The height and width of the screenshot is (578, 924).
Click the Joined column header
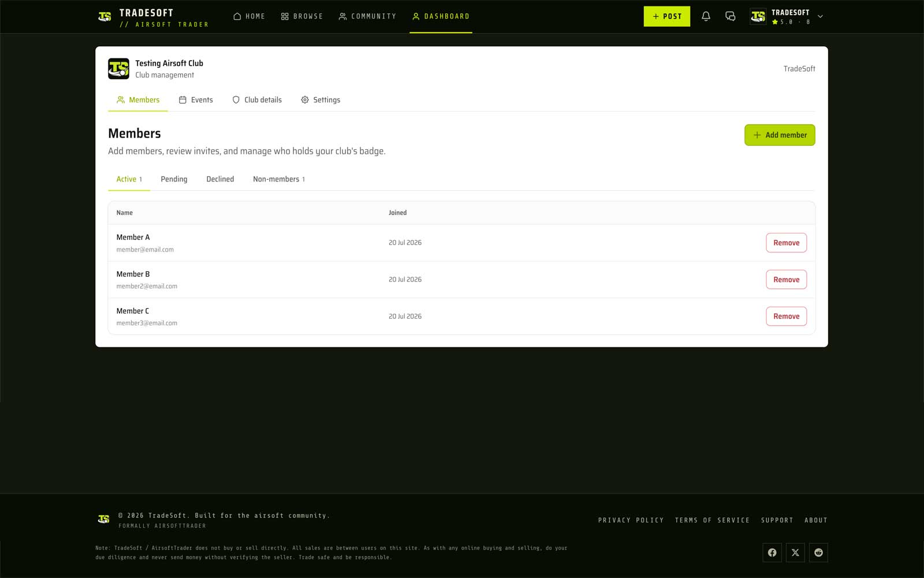coord(397,213)
